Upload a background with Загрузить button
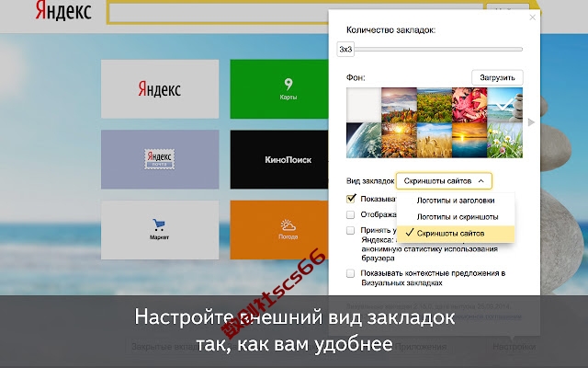588x368 pixels. click(497, 77)
